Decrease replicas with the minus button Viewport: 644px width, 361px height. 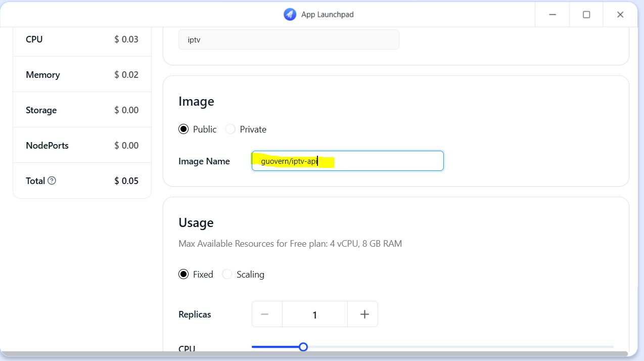(x=264, y=314)
